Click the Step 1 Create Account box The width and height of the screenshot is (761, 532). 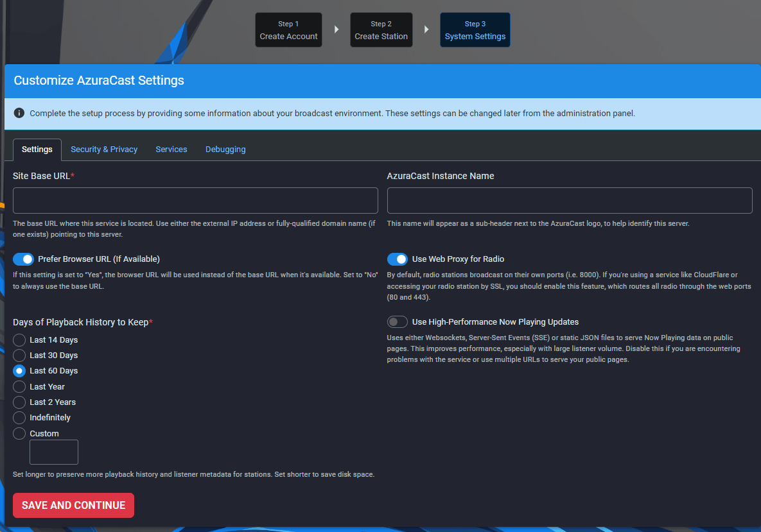point(288,30)
